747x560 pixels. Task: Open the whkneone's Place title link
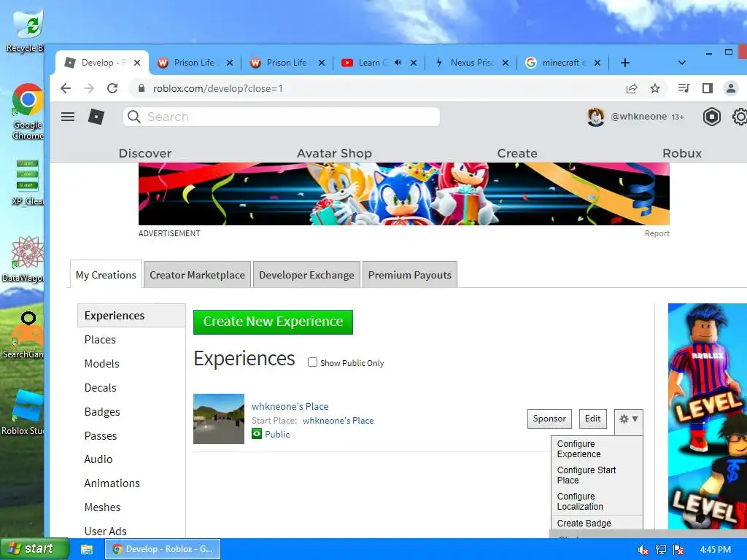click(290, 406)
